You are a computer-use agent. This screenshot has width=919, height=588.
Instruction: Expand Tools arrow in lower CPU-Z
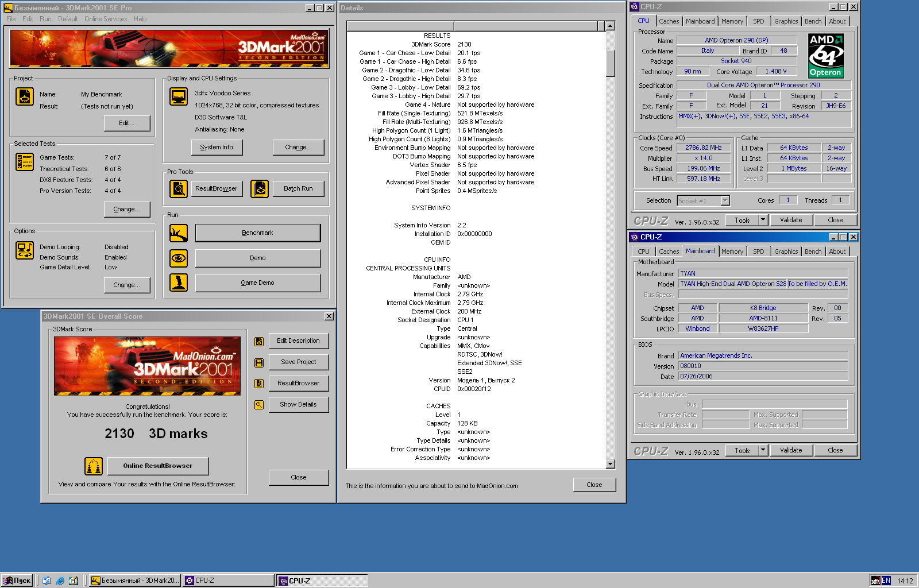[x=763, y=450]
